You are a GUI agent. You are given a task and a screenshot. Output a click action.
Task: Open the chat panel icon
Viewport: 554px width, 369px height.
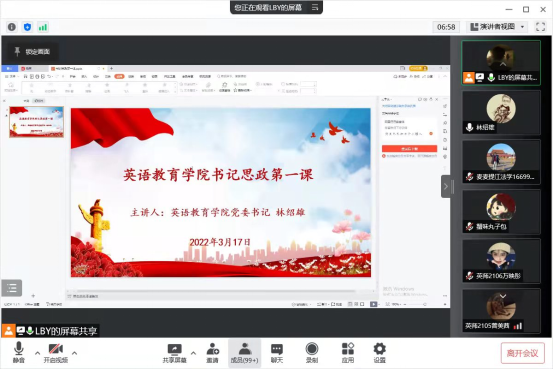pyautogui.click(x=277, y=349)
